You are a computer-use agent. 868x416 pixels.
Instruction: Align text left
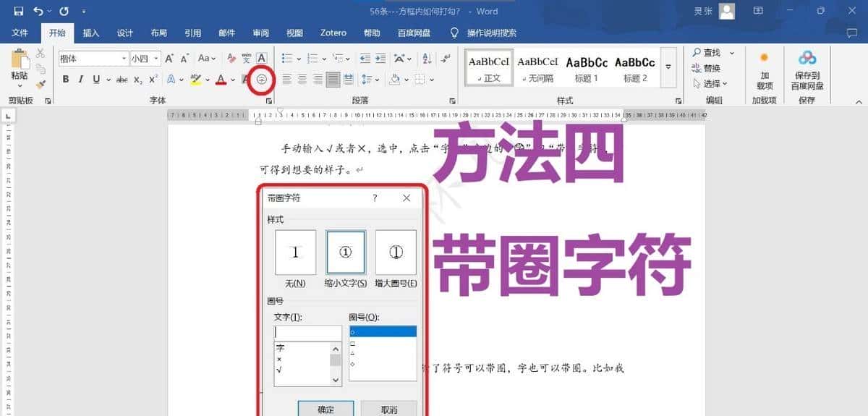[x=286, y=80]
